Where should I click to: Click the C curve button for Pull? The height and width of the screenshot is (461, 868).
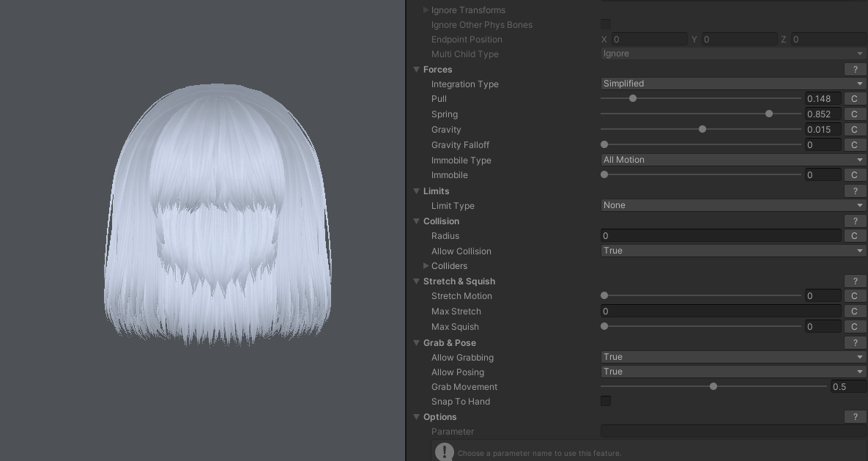tap(854, 99)
